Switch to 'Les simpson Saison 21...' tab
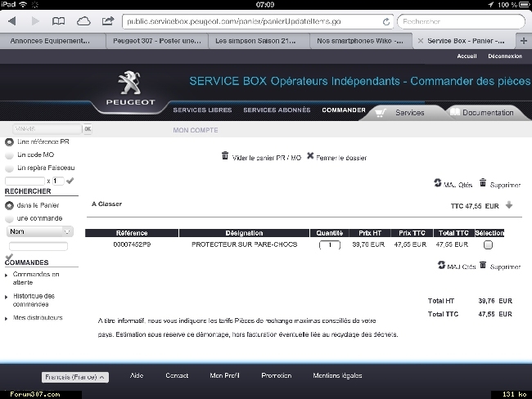 coord(255,41)
